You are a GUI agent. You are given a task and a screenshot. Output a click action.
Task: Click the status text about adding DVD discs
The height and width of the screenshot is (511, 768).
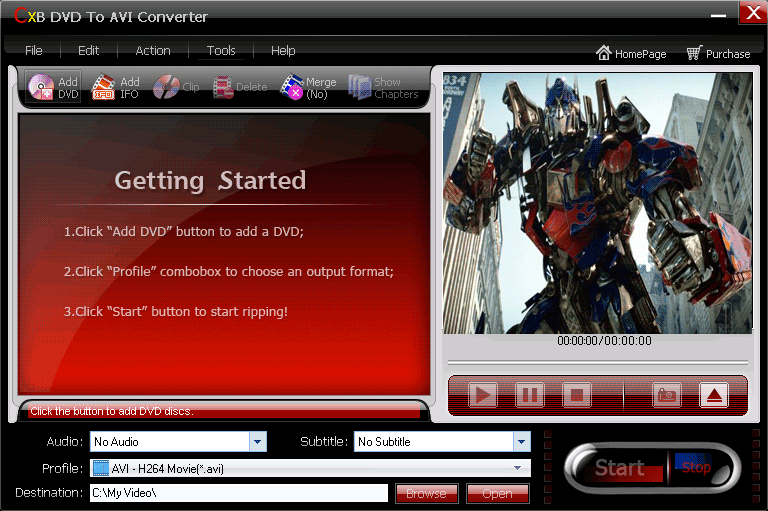112,411
